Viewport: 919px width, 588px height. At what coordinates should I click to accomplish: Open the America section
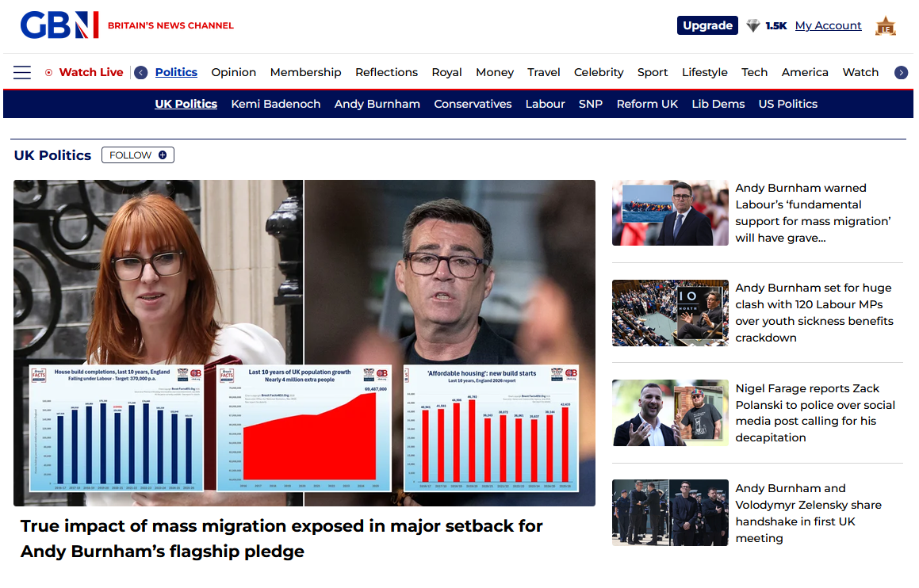pyautogui.click(x=805, y=73)
